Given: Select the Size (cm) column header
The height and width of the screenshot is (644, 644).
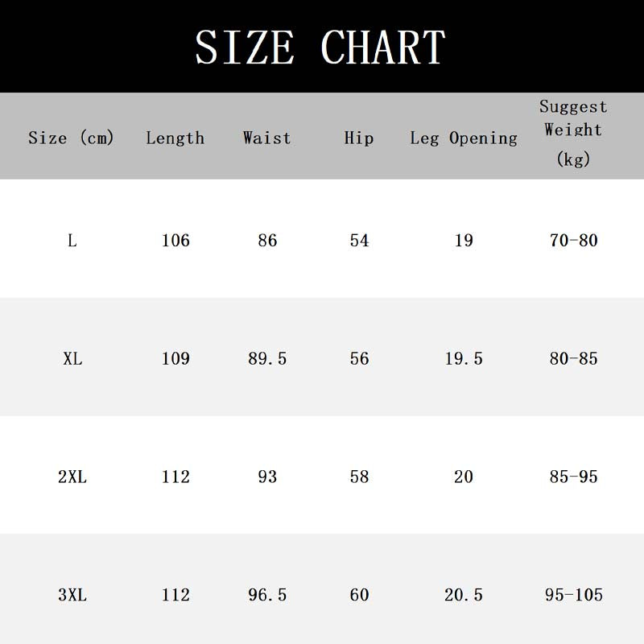Looking at the screenshot, I should [71, 138].
